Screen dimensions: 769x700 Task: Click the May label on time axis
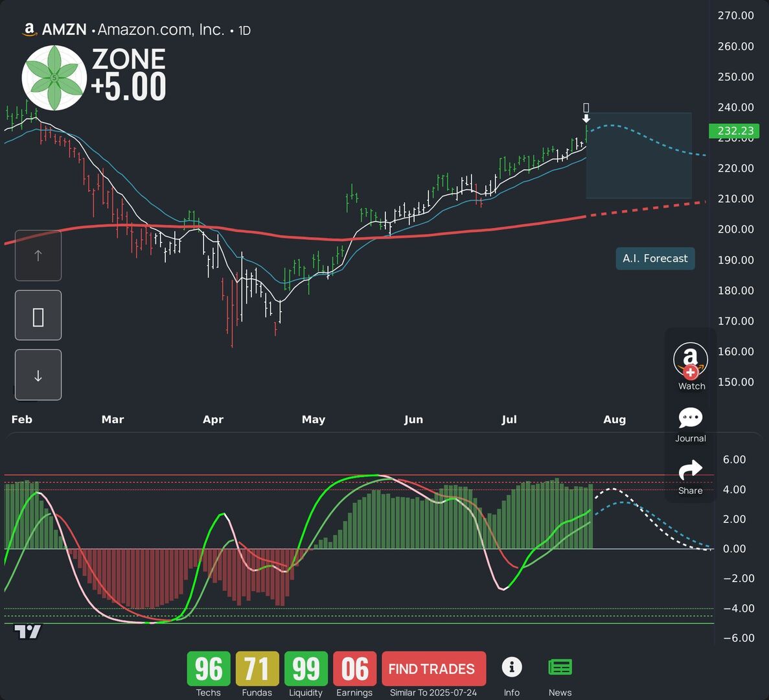tap(314, 419)
